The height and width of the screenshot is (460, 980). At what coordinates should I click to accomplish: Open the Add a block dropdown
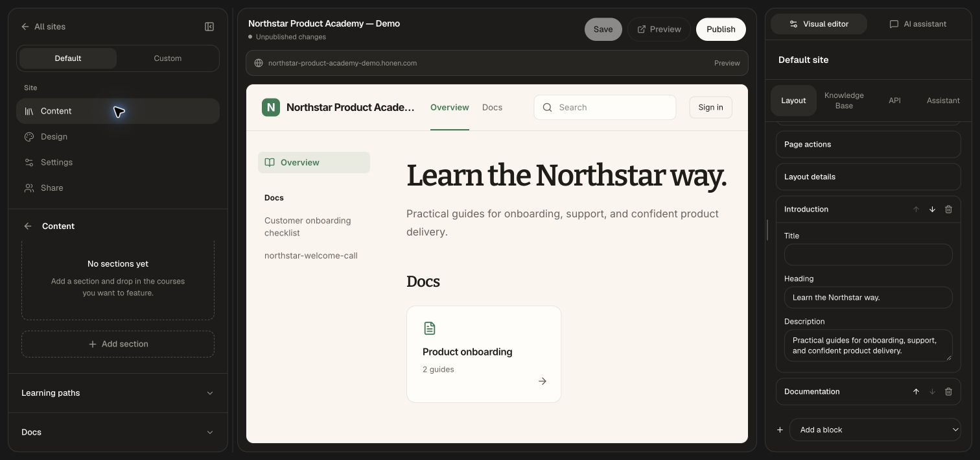pyautogui.click(x=875, y=430)
